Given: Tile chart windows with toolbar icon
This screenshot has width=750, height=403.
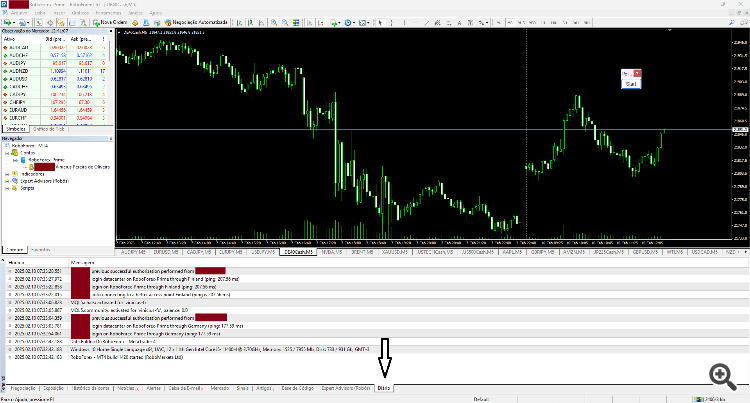Looking at the screenshot, I should (x=296, y=22).
